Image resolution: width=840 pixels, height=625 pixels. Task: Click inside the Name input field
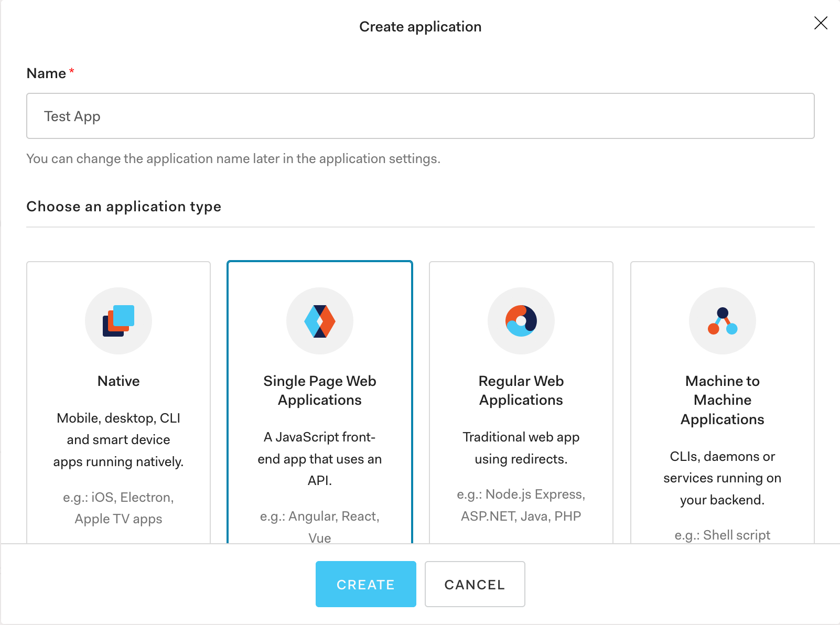coord(419,116)
